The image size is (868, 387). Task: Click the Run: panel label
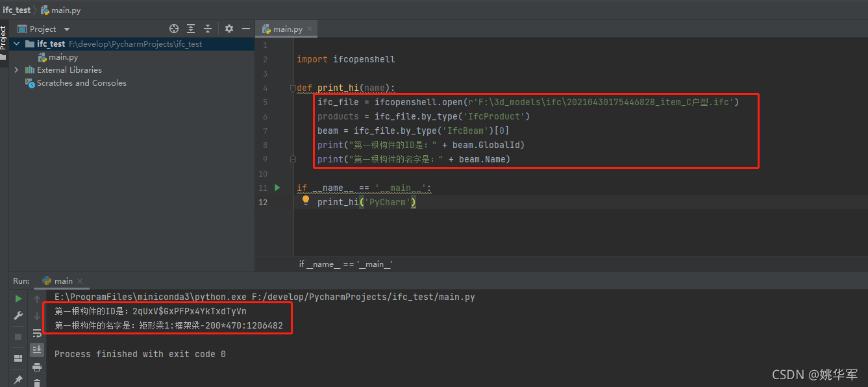coord(21,281)
